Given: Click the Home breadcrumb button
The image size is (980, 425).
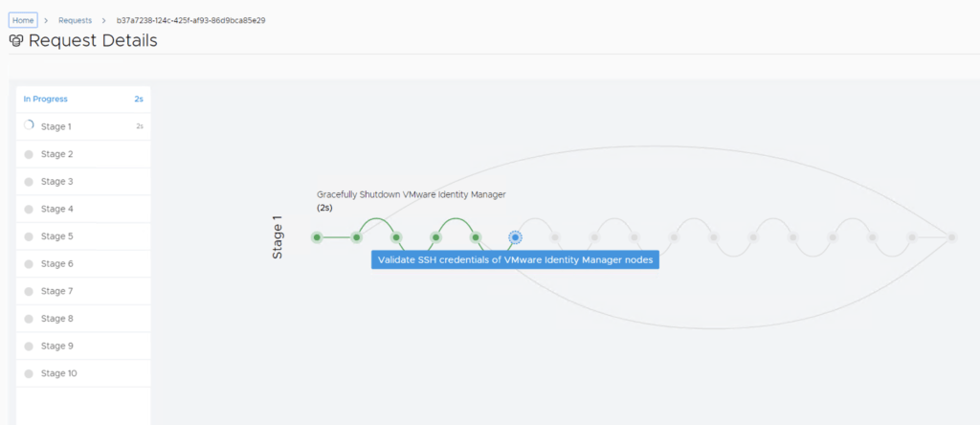Looking at the screenshot, I should pyautogui.click(x=23, y=19).
